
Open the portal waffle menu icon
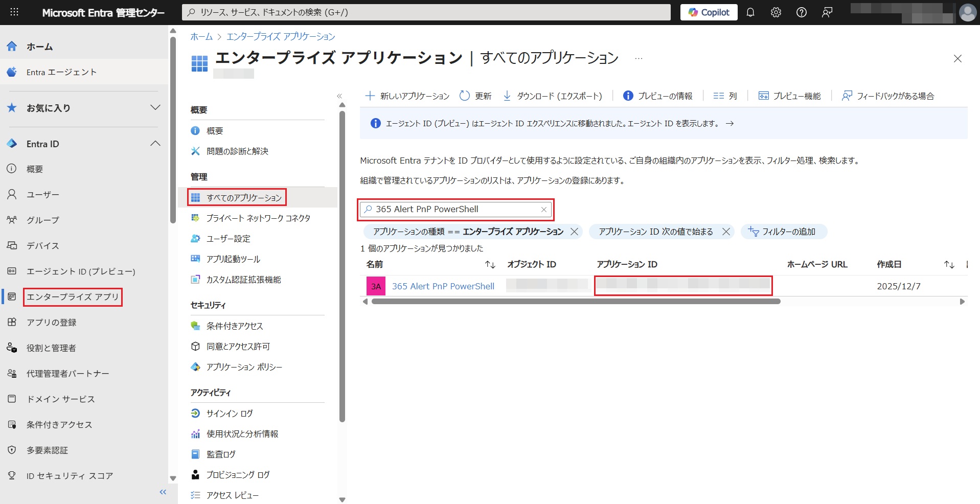pyautogui.click(x=14, y=12)
